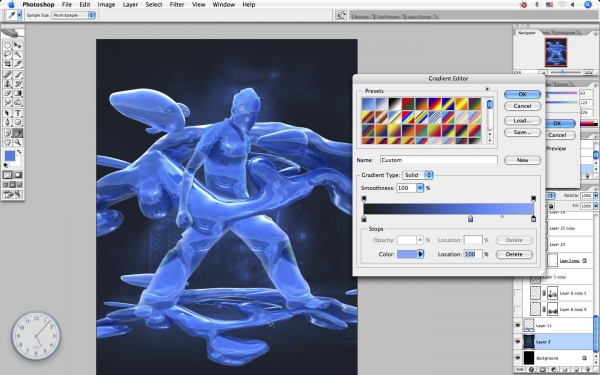600x375 pixels.
Task: Open the Sample Size dropdown
Action: click(73, 15)
